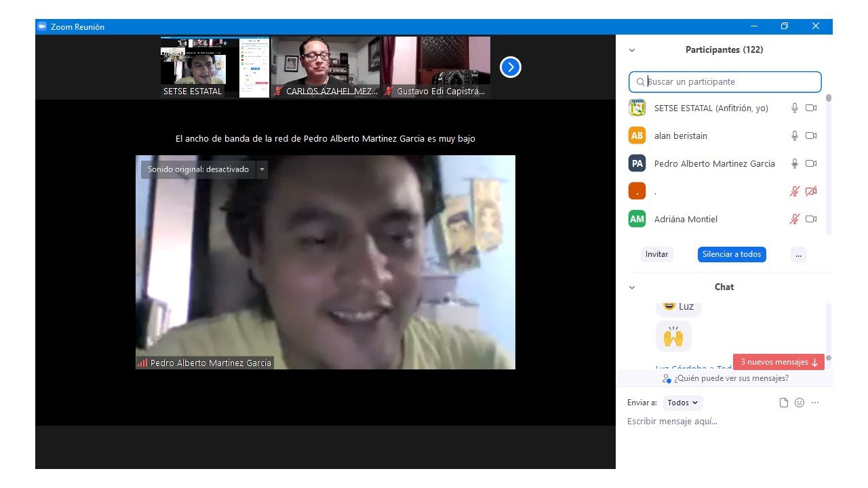Click the main speaker video of Pedro

(x=325, y=262)
